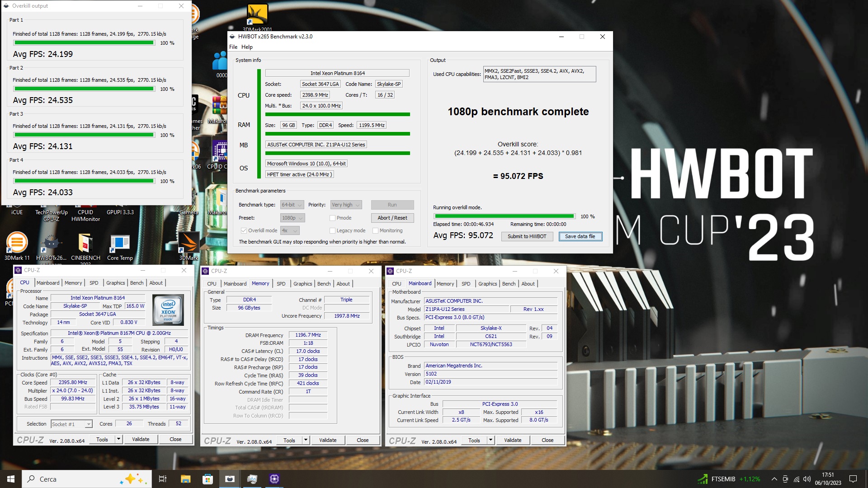Open the blue people icon labeled 0000
Screen dimensions: 868x488
[x=221, y=64]
